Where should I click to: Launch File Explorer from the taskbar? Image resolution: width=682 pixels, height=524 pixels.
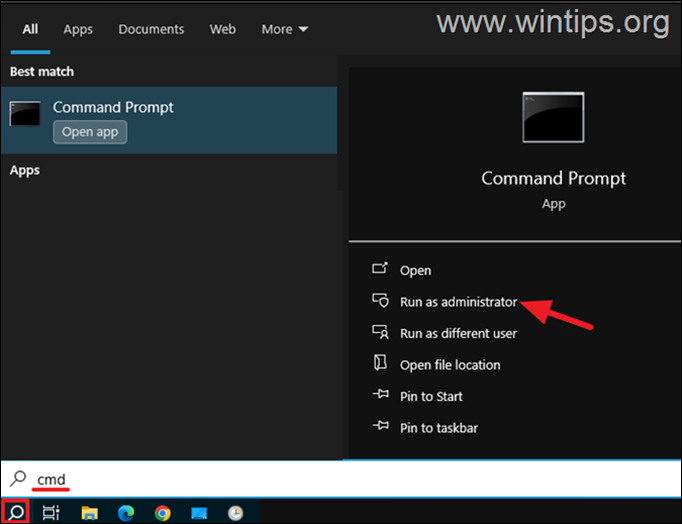[89, 513]
